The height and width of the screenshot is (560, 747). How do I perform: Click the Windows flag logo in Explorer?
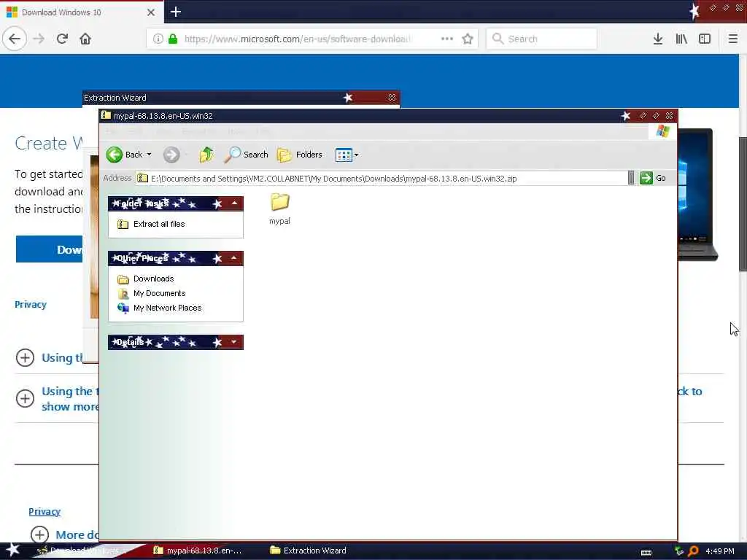coord(662,131)
